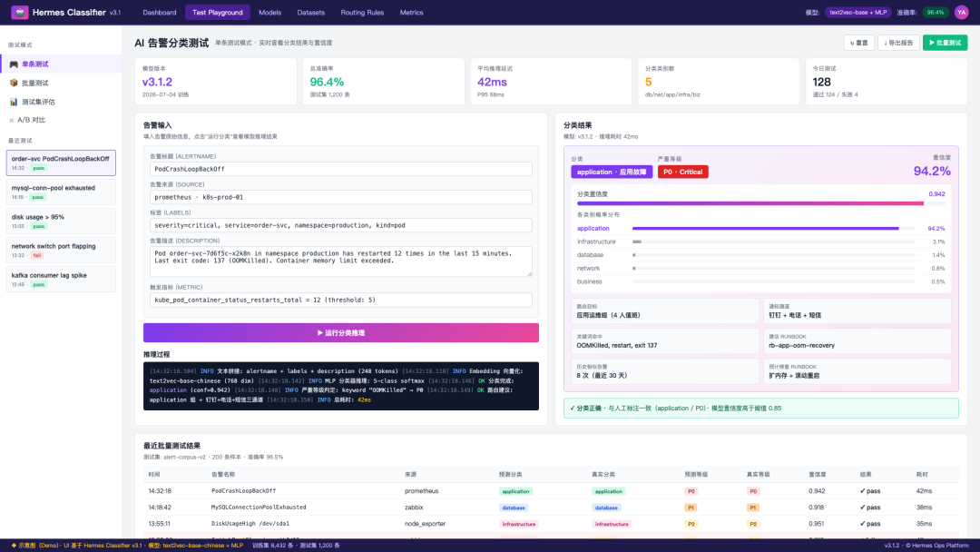This screenshot has width=980, height=552.
Task: Run the 运行分类推理 gradient button
Action: click(340, 332)
